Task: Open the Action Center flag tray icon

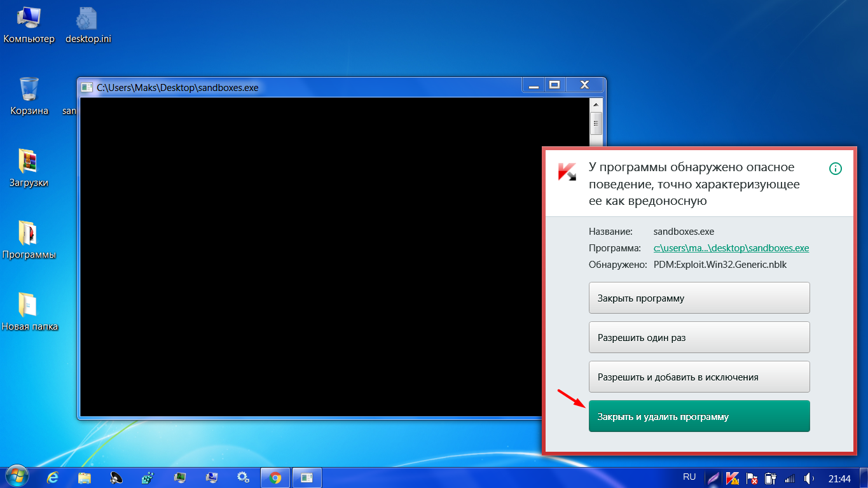Action: pos(752,478)
